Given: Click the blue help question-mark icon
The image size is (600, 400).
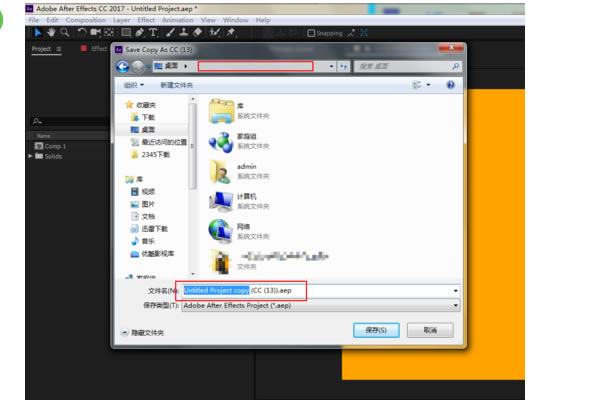Looking at the screenshot, I should [451, 85].
